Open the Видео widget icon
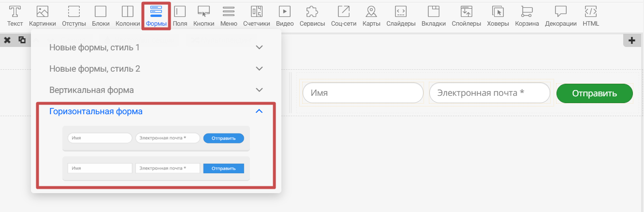 (x=285, y=15)
